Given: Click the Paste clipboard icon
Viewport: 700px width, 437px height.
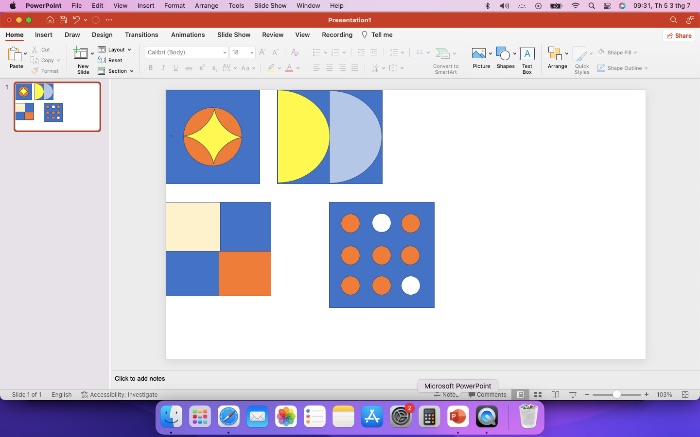Looking at the screenshot, I should 15,54.
